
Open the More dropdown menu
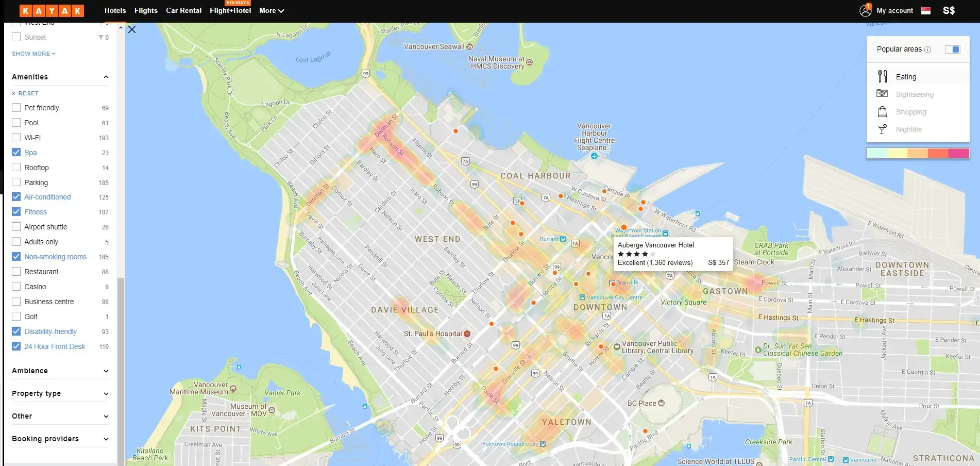(272, 10)
